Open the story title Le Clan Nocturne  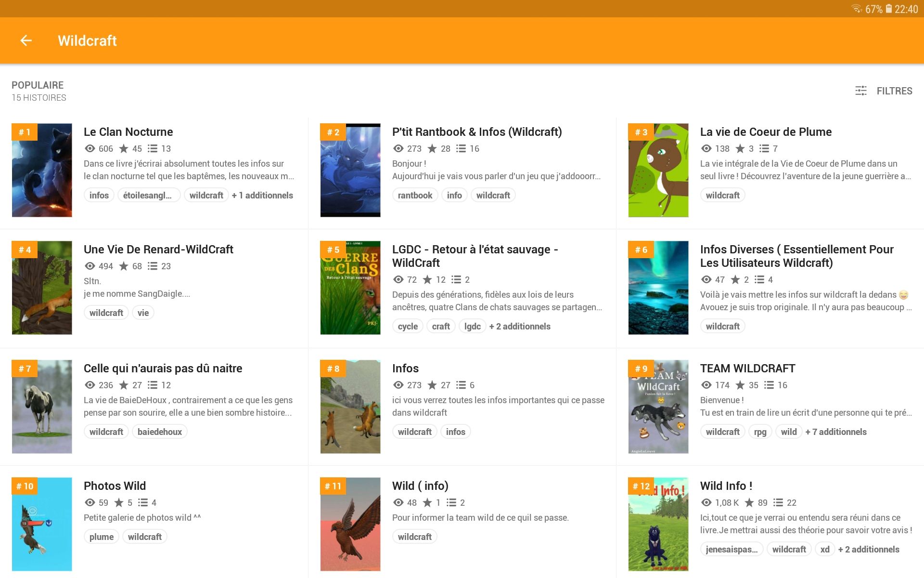[128, 131]
